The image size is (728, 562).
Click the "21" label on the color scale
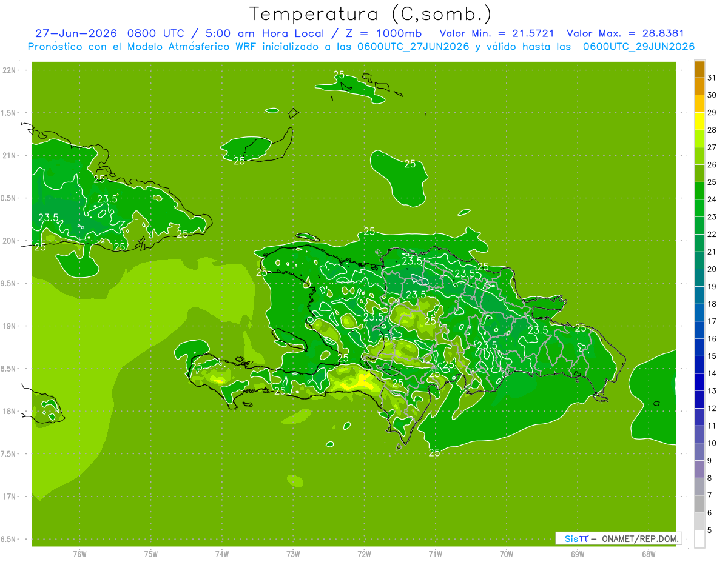pyautogui.click(x=712, y=252)
